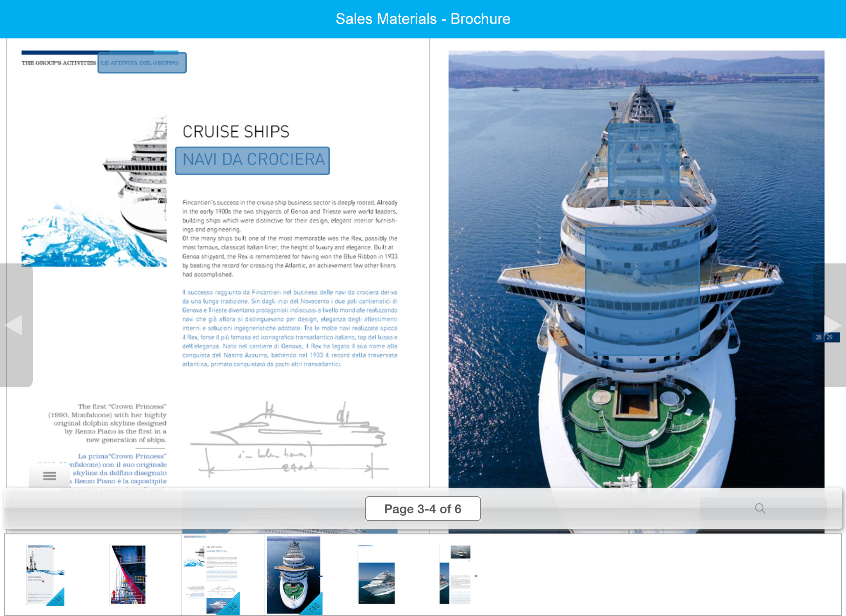This screenshot has height=616, width=846.
Task: Open the hamburger menu icon
Action: [50, 476]
